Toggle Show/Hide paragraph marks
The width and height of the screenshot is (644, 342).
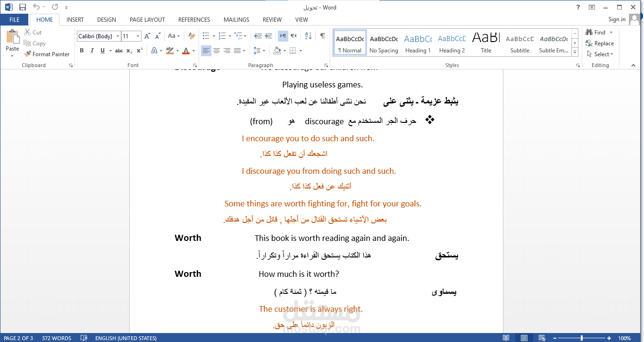[x=322, y=36]
